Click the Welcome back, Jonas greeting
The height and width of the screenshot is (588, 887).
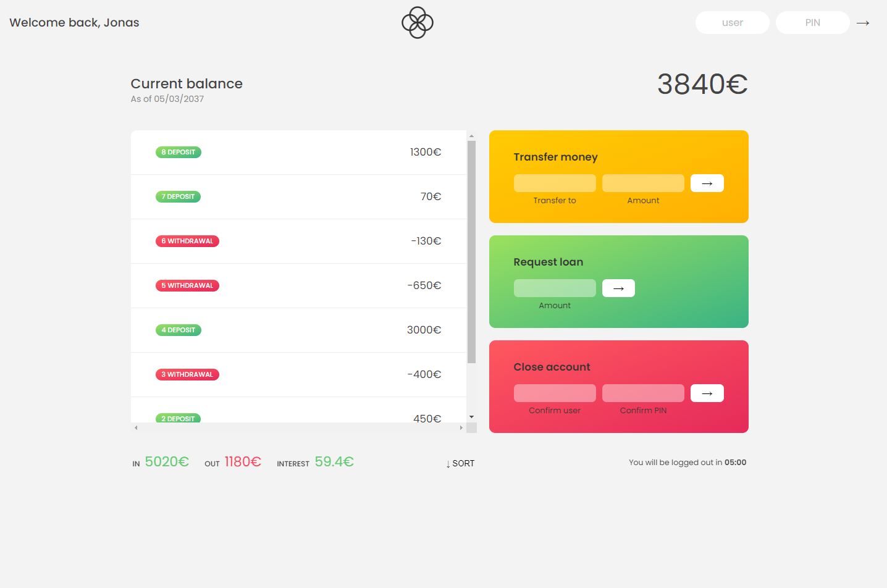click(x=74, y=23)
